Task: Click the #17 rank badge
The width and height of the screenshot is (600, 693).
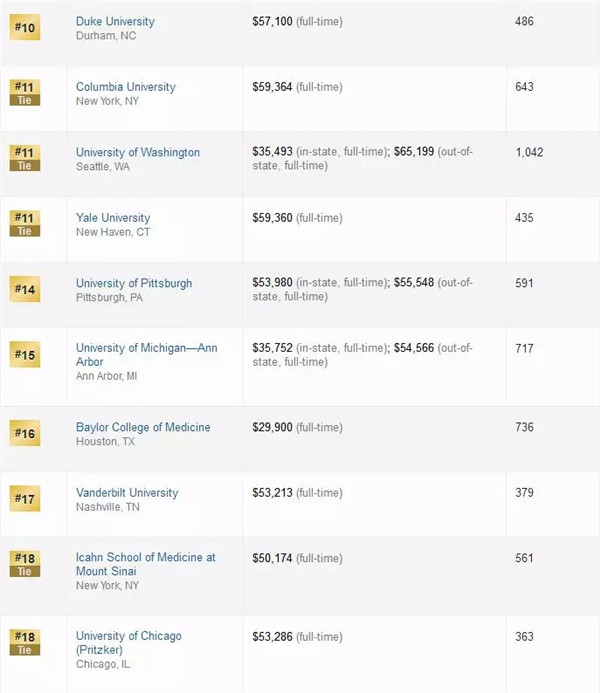Action: [25, 498]
